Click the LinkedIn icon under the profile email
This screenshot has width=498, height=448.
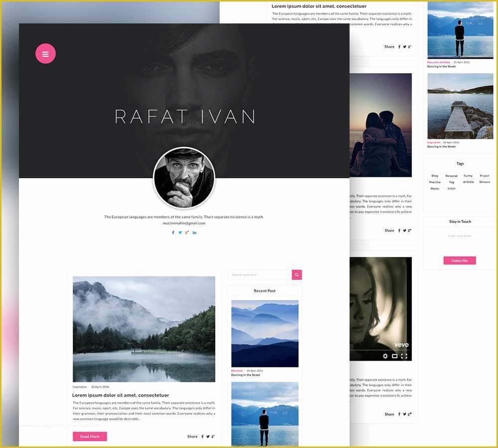[194, 232]
